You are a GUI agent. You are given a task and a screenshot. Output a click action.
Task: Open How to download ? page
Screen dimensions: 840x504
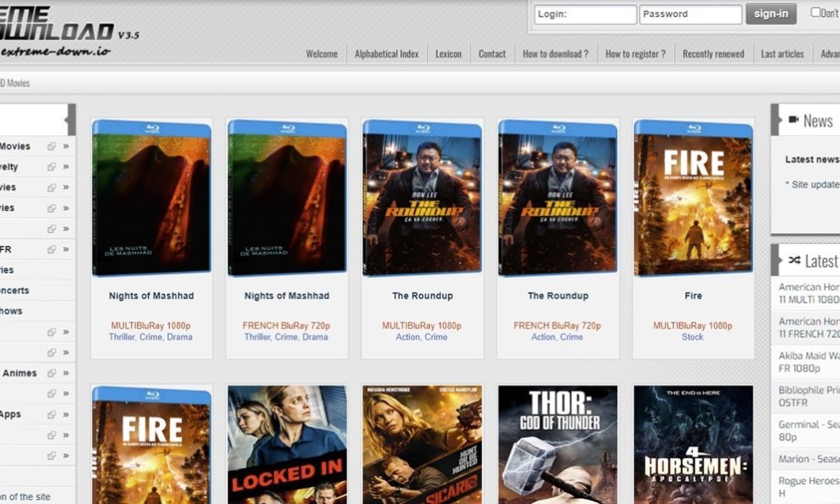555,54
